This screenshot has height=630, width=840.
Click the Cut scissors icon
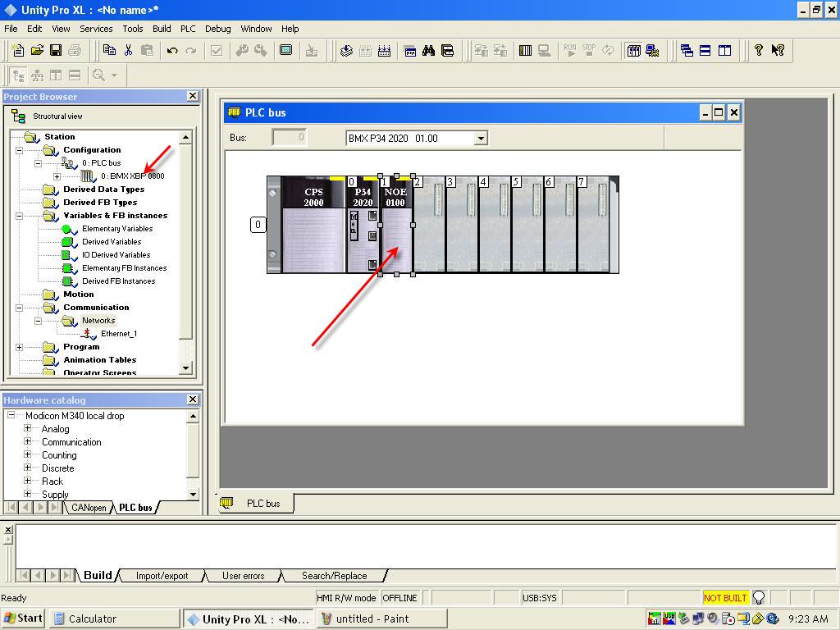pos(128,50)
